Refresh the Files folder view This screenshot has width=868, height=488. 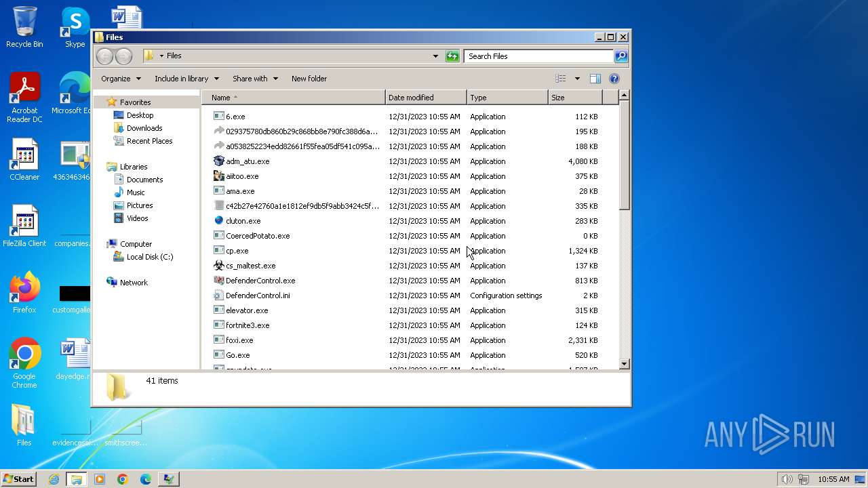tap(452, 56)
